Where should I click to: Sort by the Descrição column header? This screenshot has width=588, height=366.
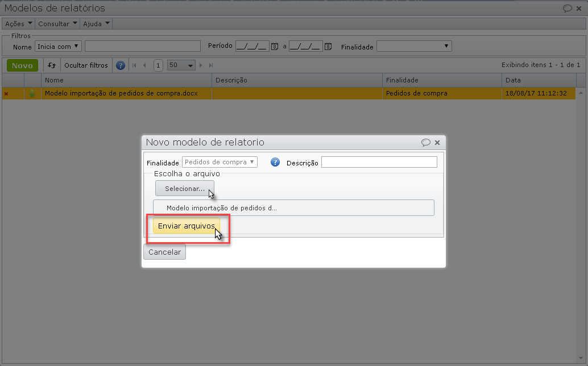pyautogui.click(x=297, y=80)
